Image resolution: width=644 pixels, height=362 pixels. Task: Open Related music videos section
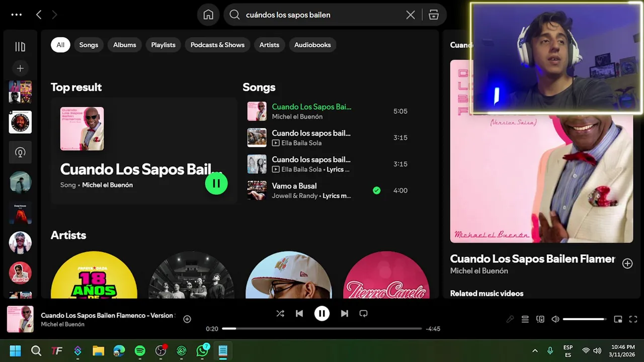point(487,294)
